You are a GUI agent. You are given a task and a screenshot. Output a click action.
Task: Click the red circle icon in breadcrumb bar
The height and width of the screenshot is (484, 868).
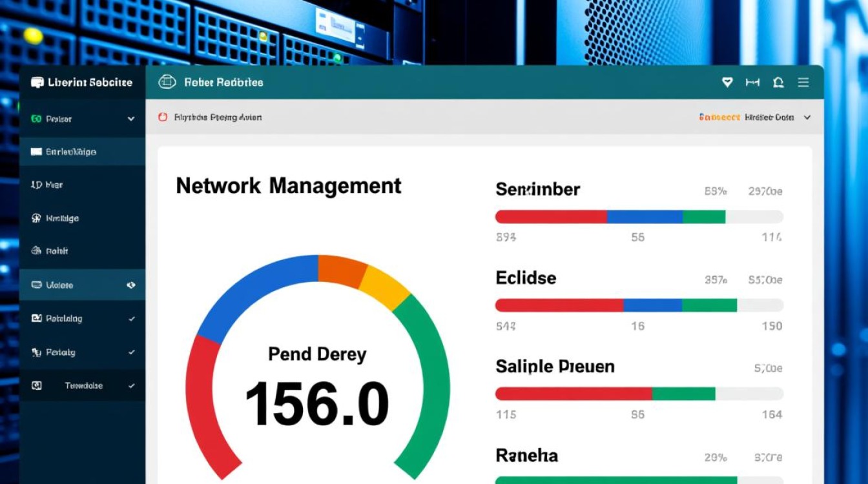(x=163, y=117)
